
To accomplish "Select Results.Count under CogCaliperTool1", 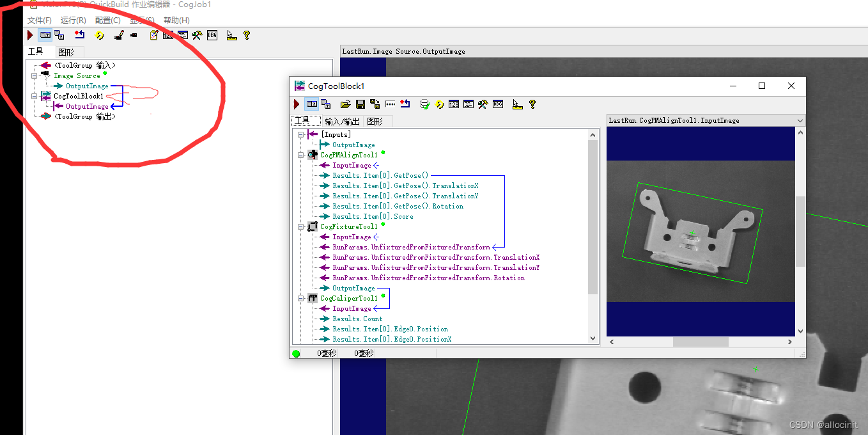I will pyautogui.click(x=357, y=319).
